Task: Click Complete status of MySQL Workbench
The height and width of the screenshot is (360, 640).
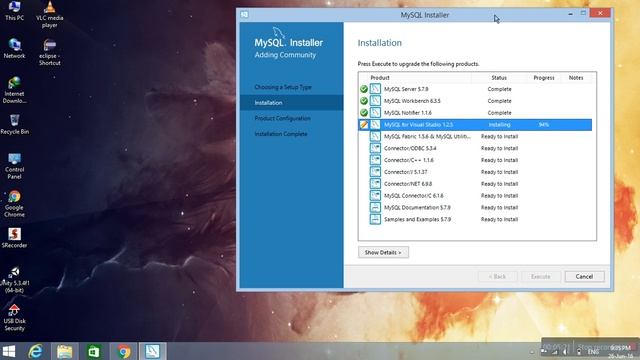Action: 499,101
